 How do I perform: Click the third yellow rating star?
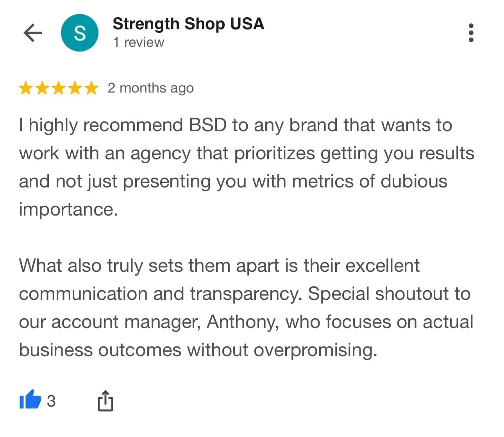click(59, 88)
